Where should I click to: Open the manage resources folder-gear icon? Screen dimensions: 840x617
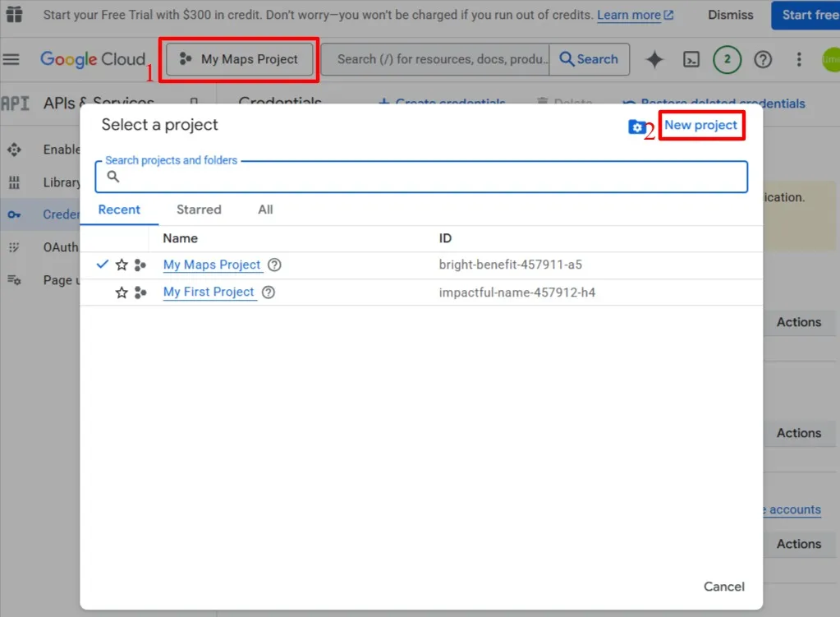click(636, 127)
